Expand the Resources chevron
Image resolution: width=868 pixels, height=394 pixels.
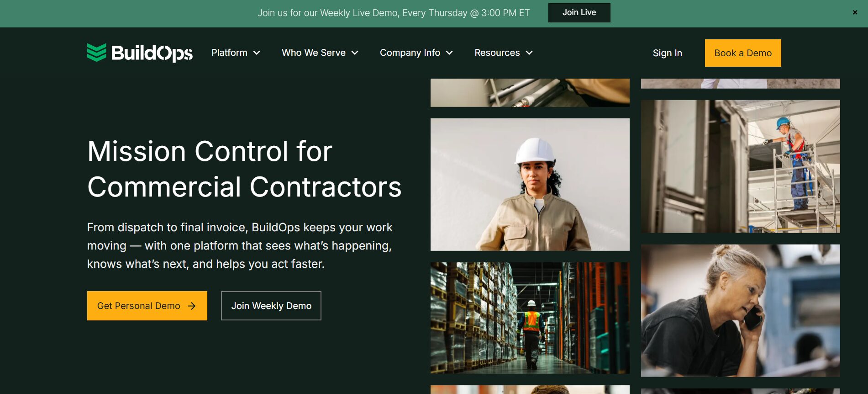click(529, 53)
